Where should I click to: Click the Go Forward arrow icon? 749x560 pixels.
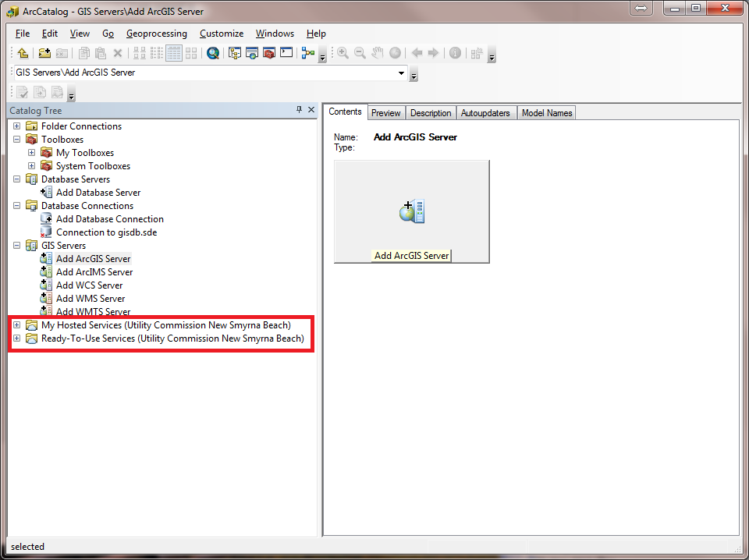pos(433,53)
